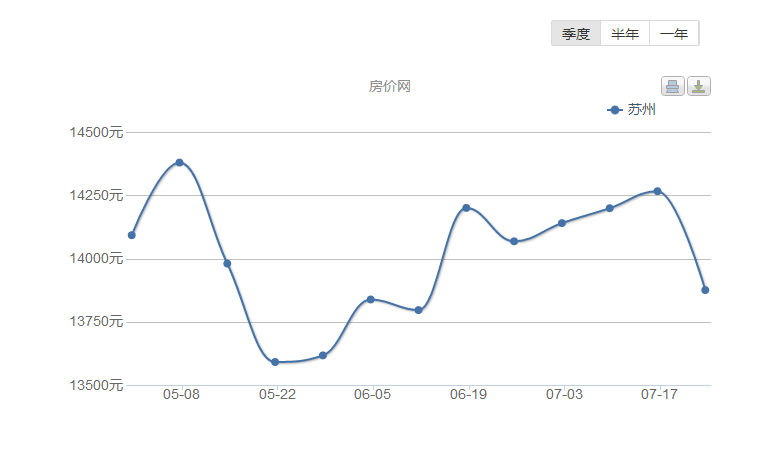
Task: Click the data point at 06-05
Action: tap(371, 299)
